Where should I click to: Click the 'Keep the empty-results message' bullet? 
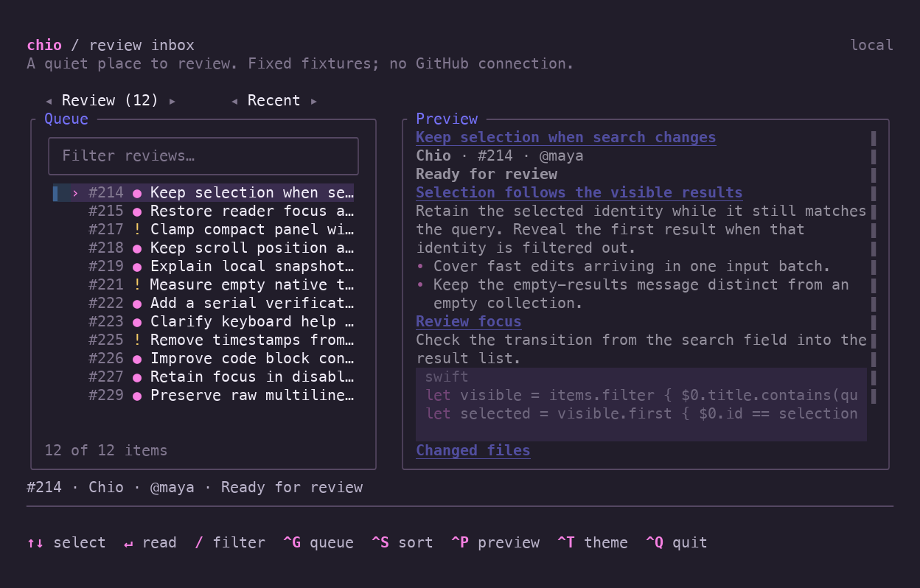632,294
